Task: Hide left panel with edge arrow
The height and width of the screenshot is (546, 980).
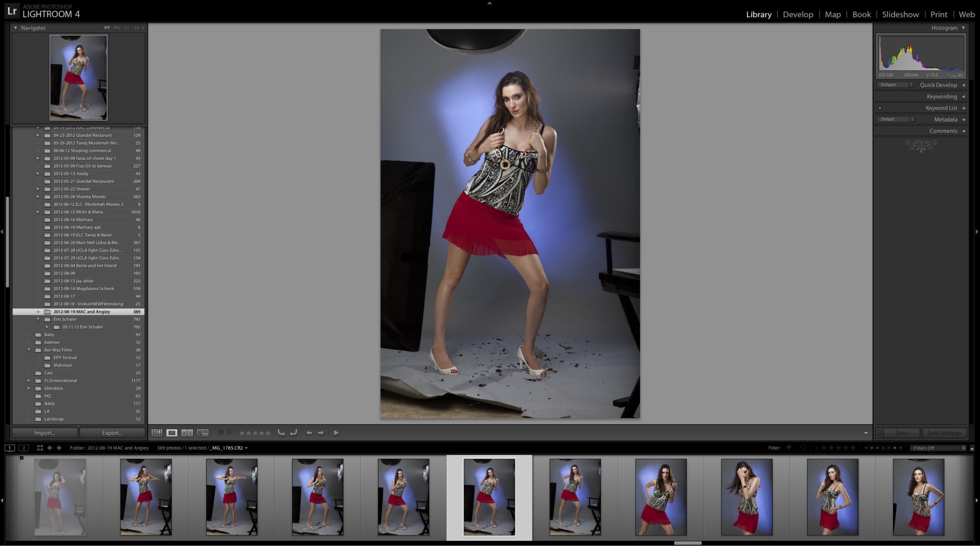Action: click(x=2, y=232)
